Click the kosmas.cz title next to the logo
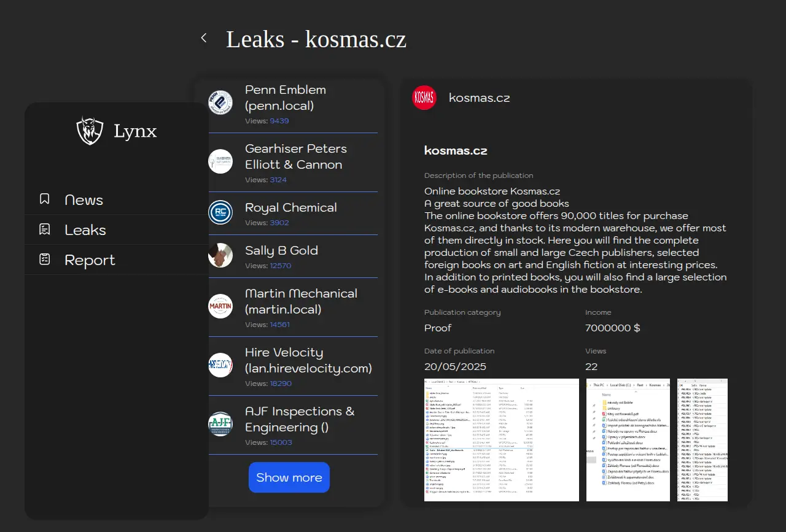786x532 pixels. (479, 98)
